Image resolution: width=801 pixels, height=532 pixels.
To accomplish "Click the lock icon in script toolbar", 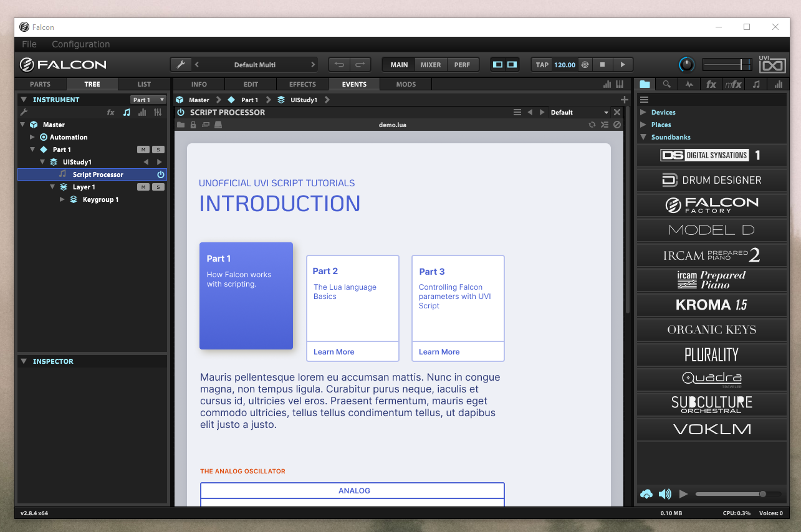I will point(193,125).
